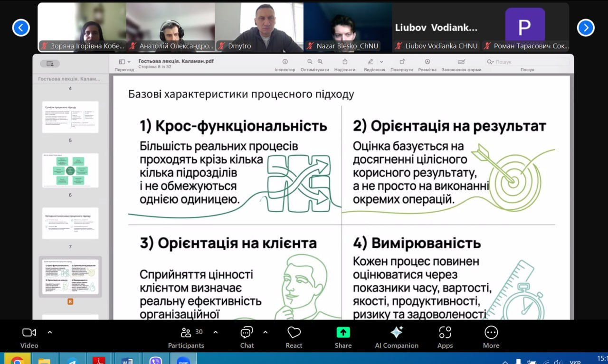Click the share (Надіслати) icon in Preview

(345, 62)
